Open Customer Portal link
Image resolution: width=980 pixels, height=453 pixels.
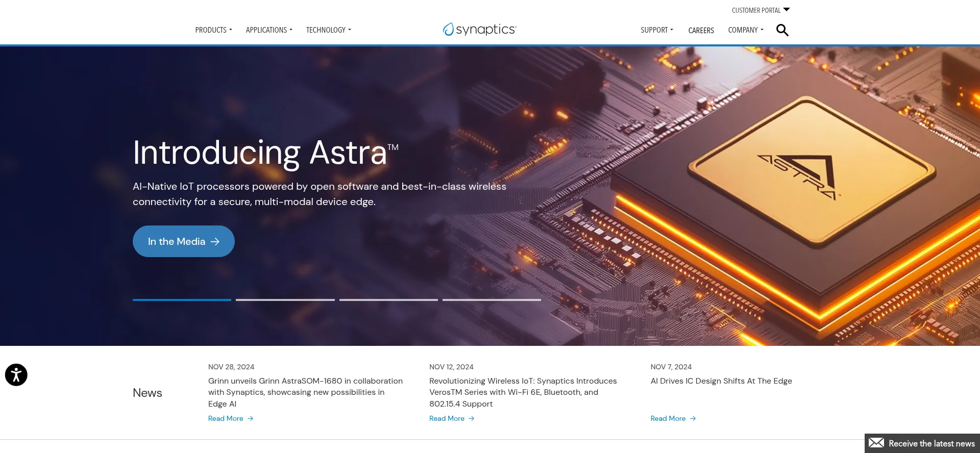[x=756, y=10]
